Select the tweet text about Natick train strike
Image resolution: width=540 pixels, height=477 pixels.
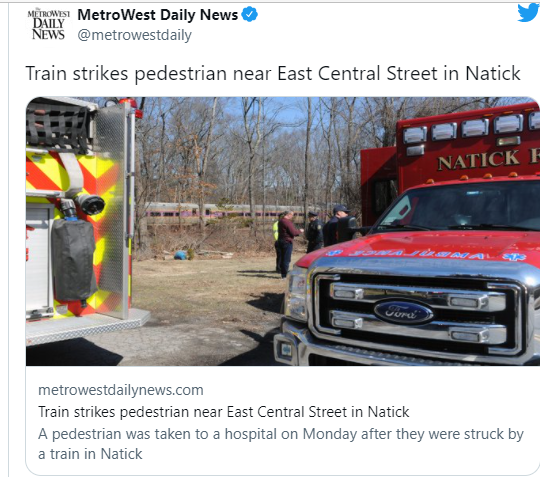(273, 74)
